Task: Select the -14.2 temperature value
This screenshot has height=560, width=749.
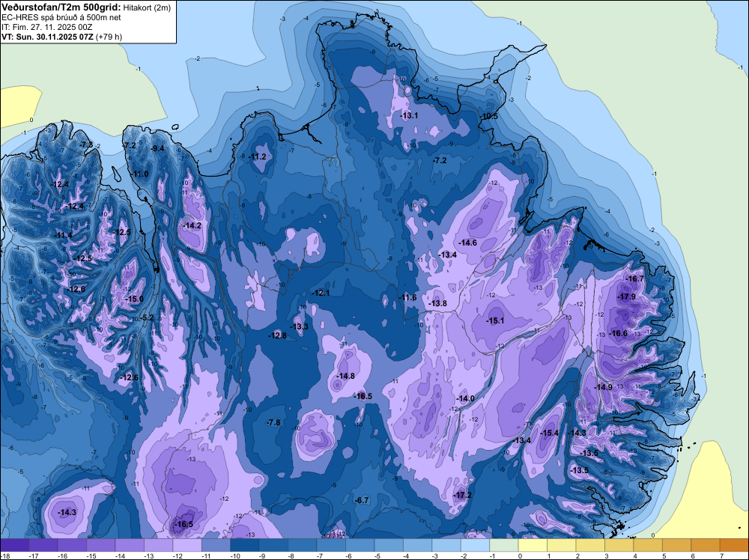Action: coord(192,225)
